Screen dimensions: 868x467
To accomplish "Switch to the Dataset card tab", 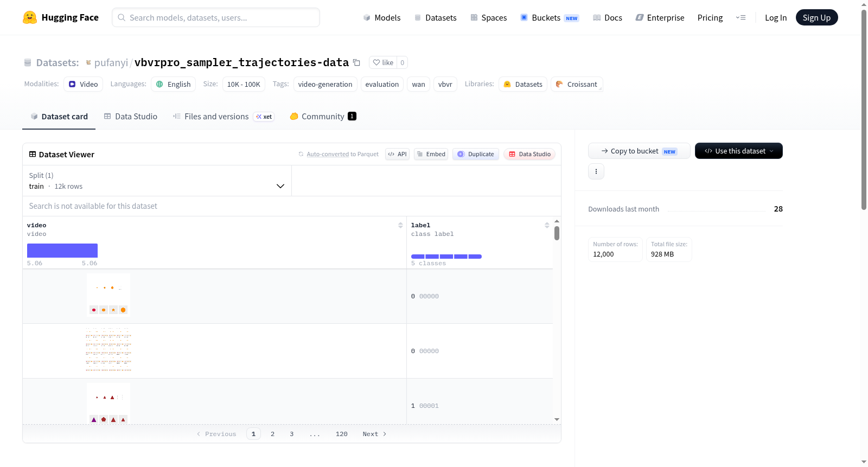I will pos(59,116).
